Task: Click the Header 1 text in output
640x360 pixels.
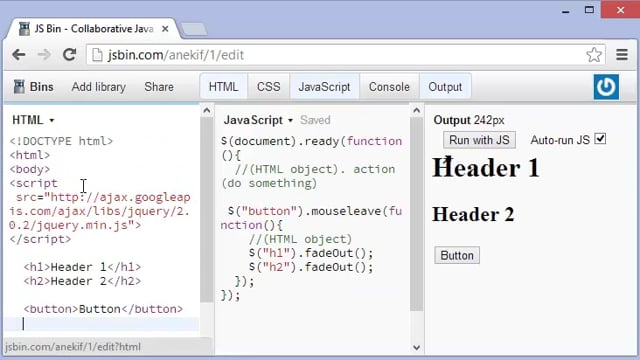Action: tap(486, 168)
